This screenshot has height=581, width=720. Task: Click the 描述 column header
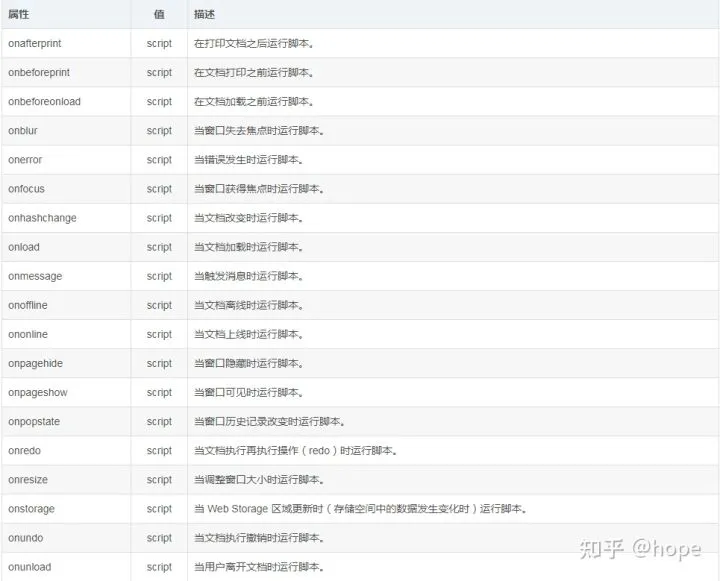(205, 15)
